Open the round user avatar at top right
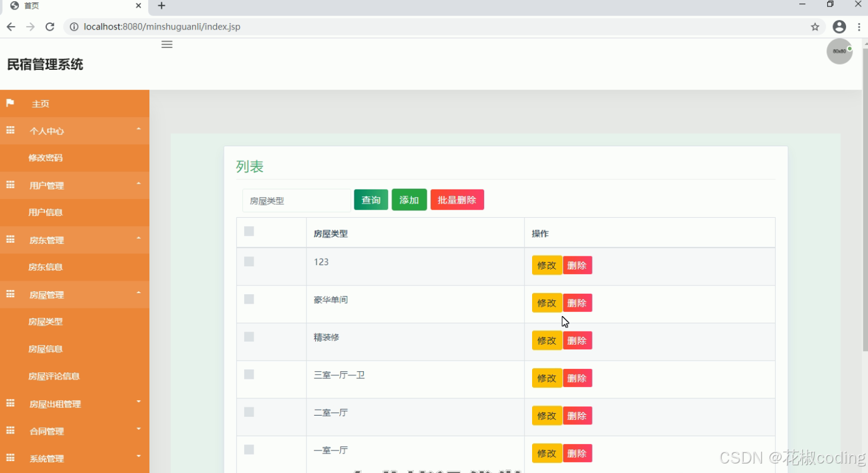This screenshot has height=473, width=868. click(839, 52)
